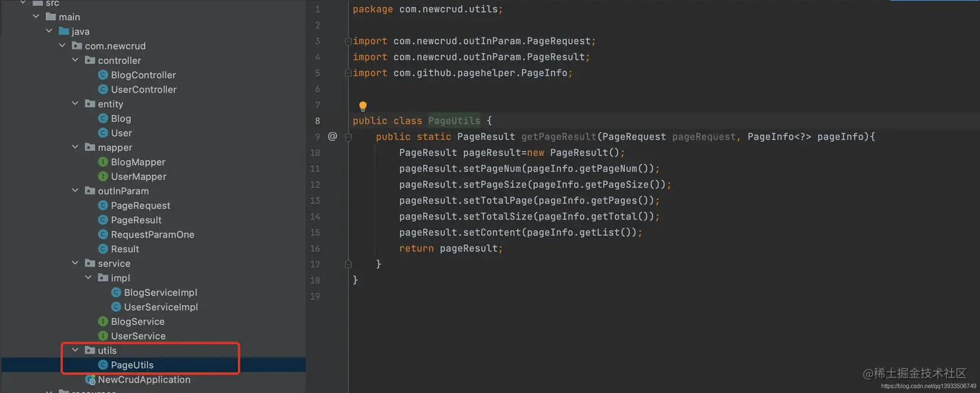980x393 pixels.
Task: Click the java source folder icon
Action: (64, 31)
